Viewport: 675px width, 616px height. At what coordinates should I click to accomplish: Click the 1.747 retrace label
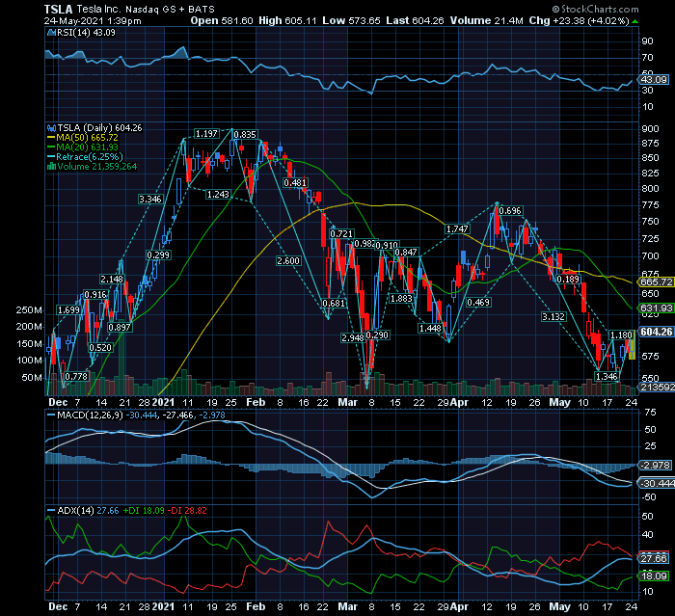[x=457, y=229]
